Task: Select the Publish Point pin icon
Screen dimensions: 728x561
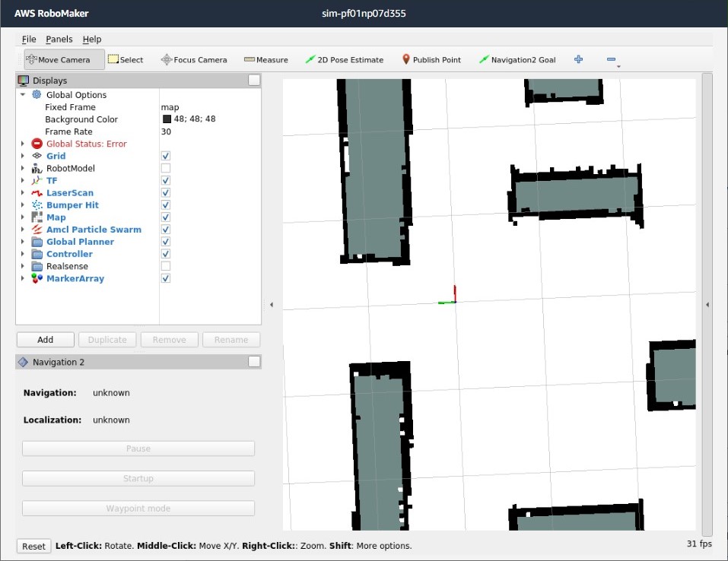Action: pyautogui.click(x=405, y=59)
